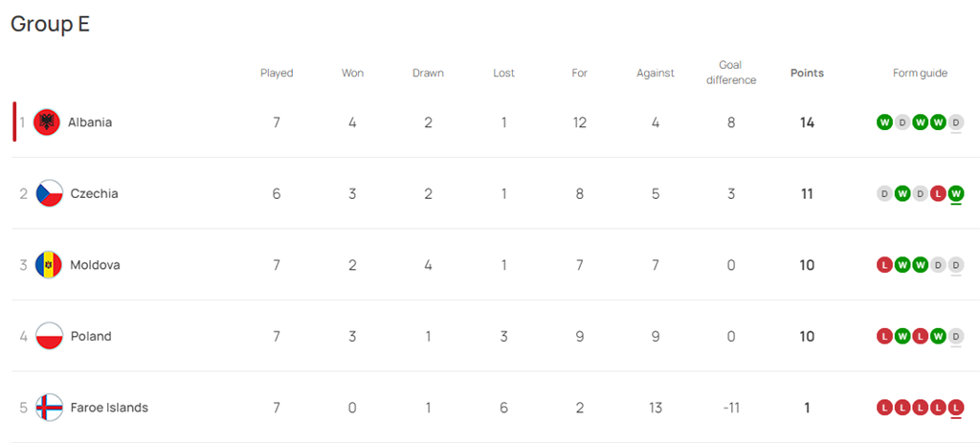Open the Poland team page
Image resolution: width=980 pixels, height=443 pixels.
click(91, 336)
